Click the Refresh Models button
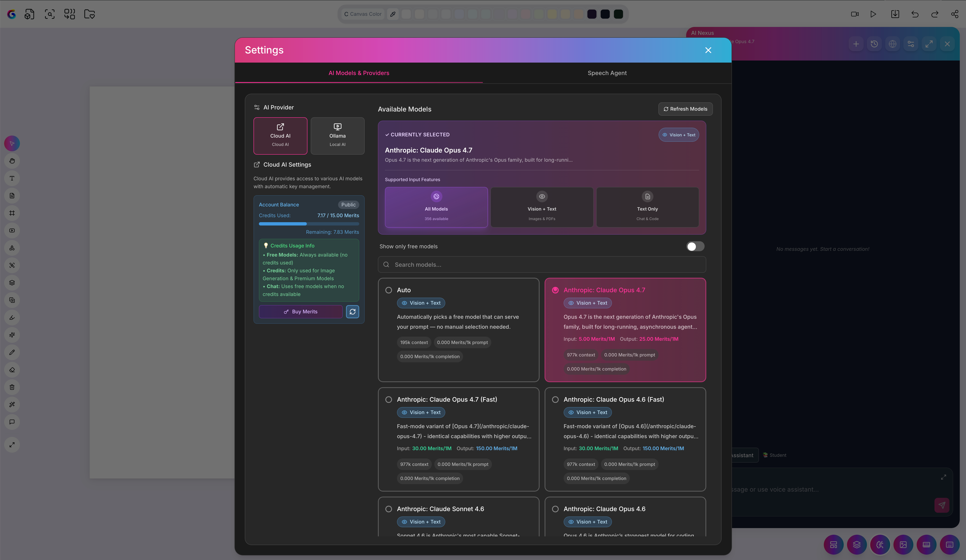Viewport: 966px width, 560px height. pyautogui.click(x=685, y=109)
